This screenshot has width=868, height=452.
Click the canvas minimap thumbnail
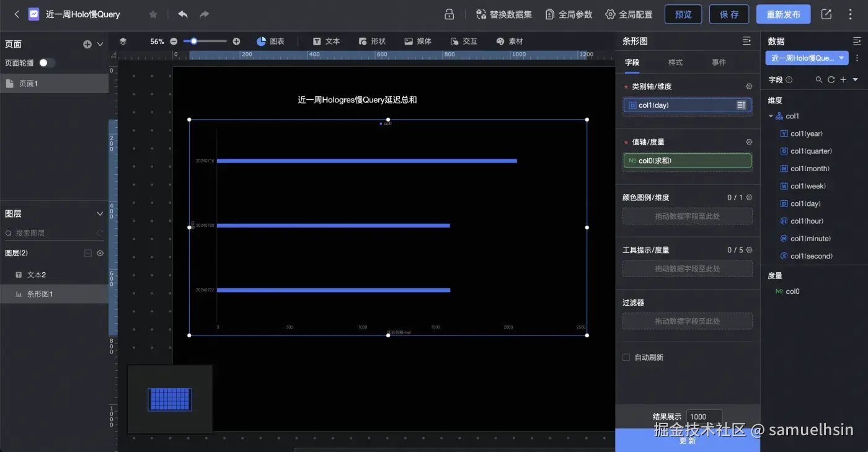[x=170, y=399]
